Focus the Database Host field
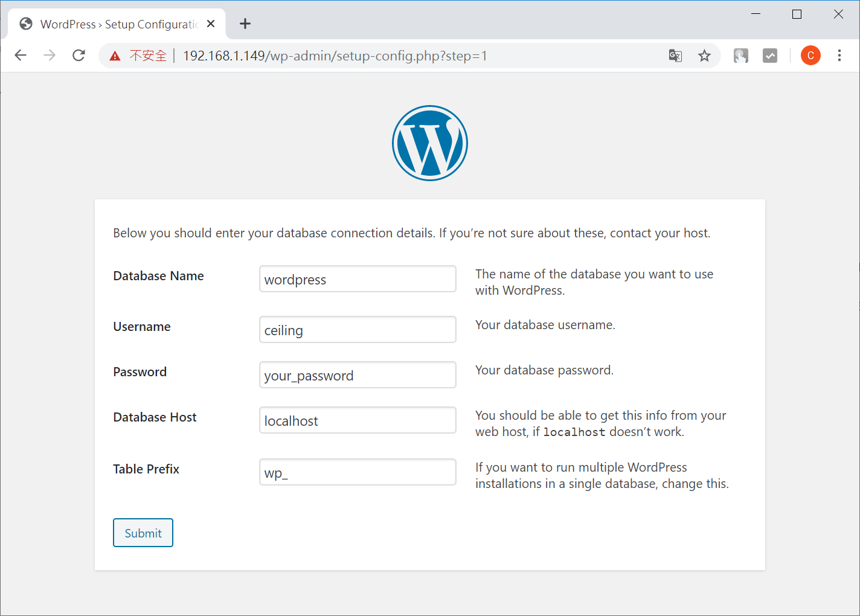860x616 pixels. 358,420
